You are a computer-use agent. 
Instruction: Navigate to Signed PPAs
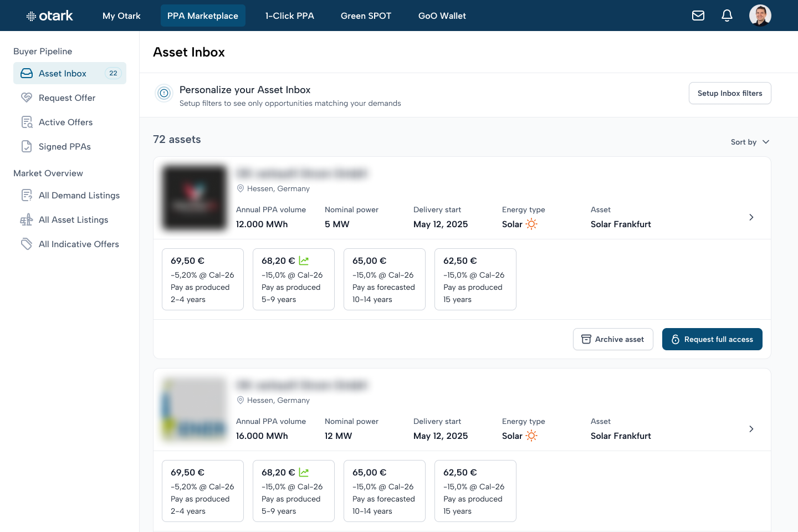(x=70, y=146)
